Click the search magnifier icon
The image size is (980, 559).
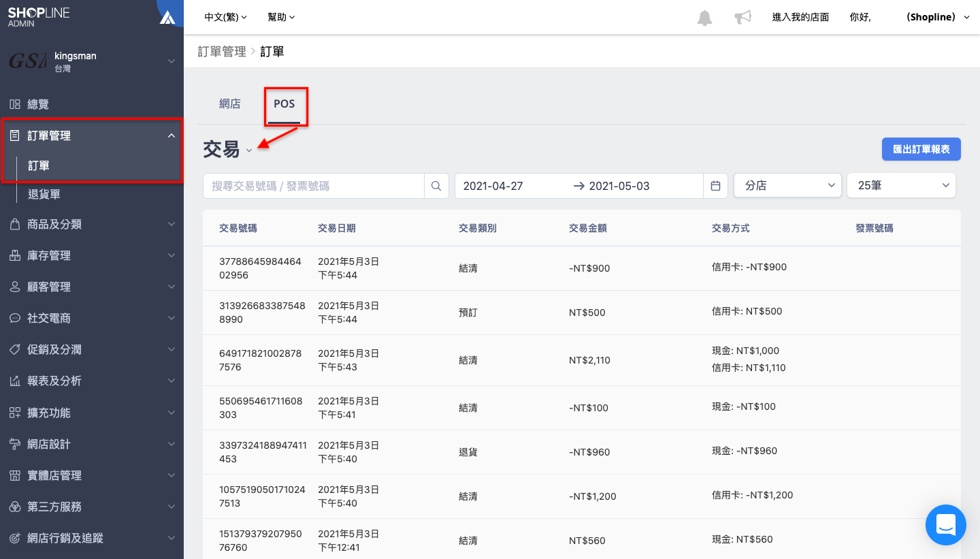point(436,186)
